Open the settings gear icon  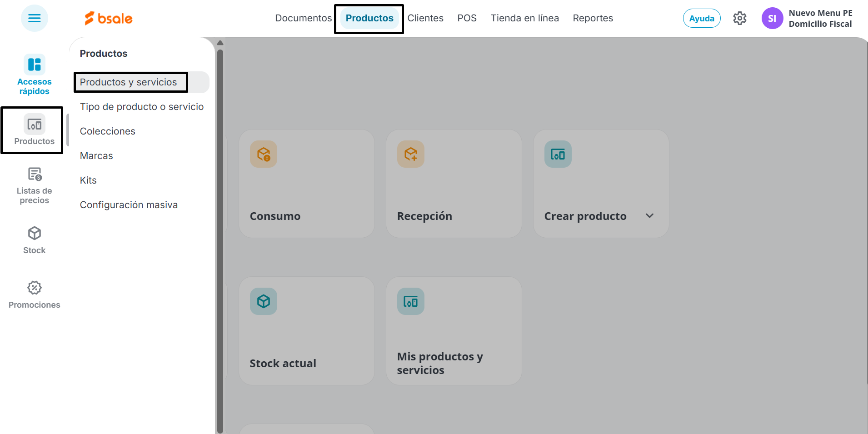pos(740,18)
